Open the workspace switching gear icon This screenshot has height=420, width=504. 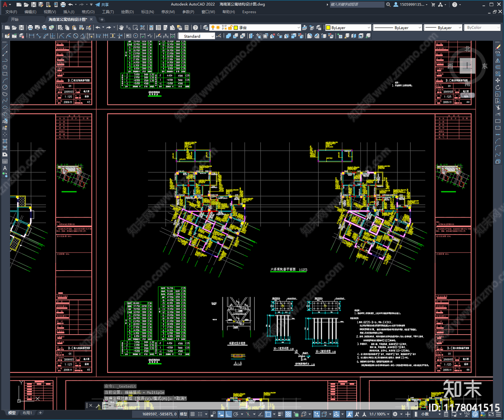(x=395, y=414)
